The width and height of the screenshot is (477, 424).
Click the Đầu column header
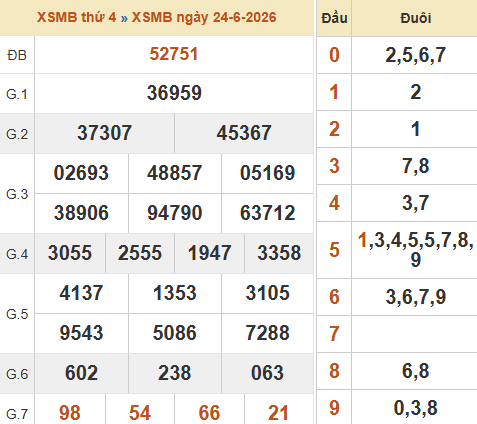point(334,18)
